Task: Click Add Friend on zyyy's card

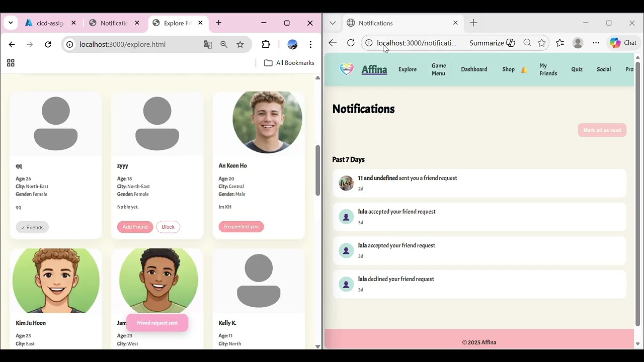Action: [135, 227]
